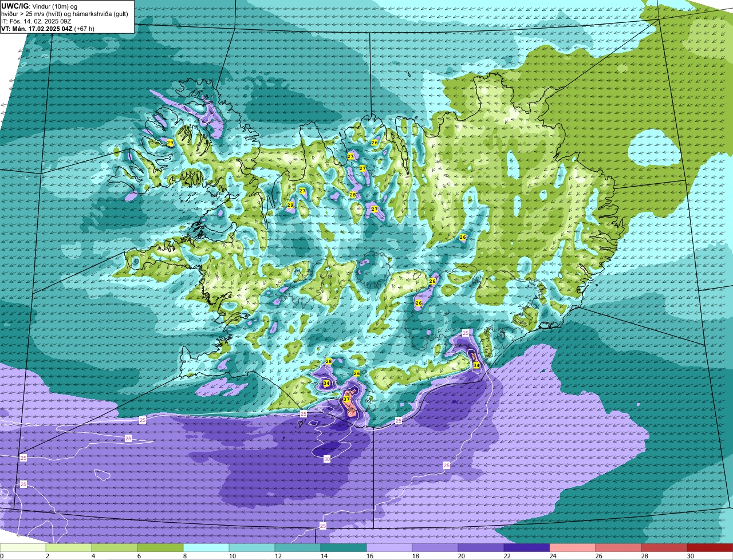Click the "34" gust label left of "37"
Image resolution: width=733 pixels, height=560 pixels.
click(x=326, y=383)
